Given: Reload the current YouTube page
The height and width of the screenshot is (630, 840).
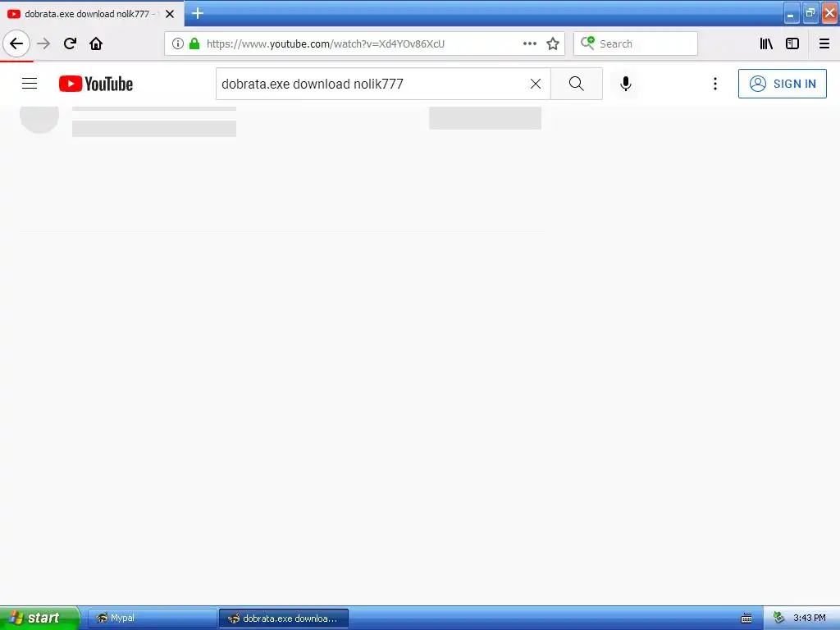Looking at the screenshot, I should point(70,43).
